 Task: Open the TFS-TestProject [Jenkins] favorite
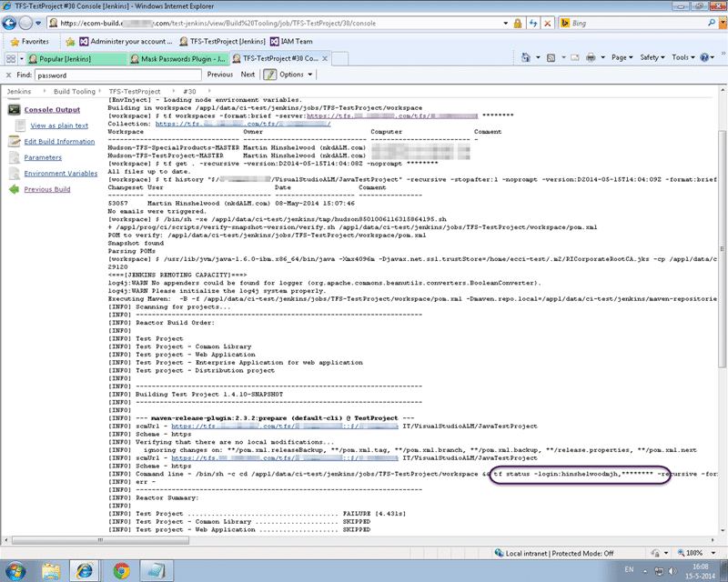(x=222, y=41)
